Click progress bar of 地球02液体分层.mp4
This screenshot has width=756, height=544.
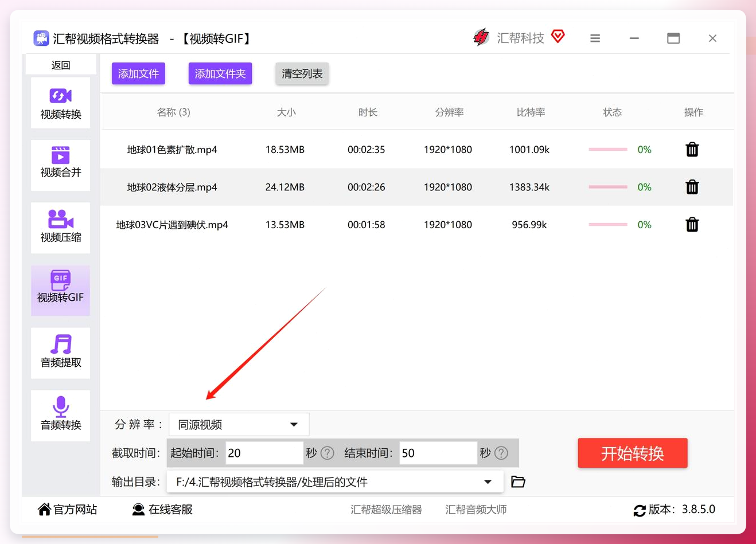608,187
